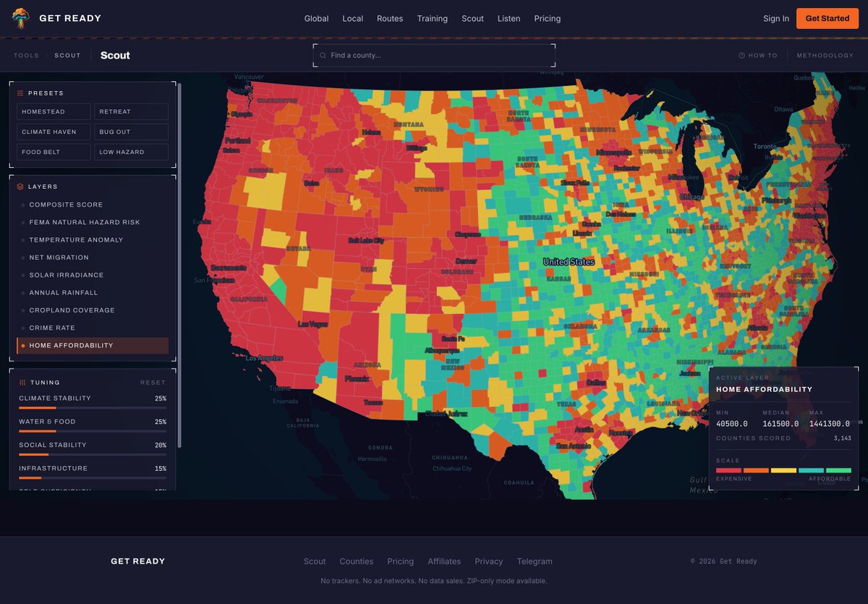868x604 pixels.
Task: Select the Crime Rate layer
Action: (93, 328)
